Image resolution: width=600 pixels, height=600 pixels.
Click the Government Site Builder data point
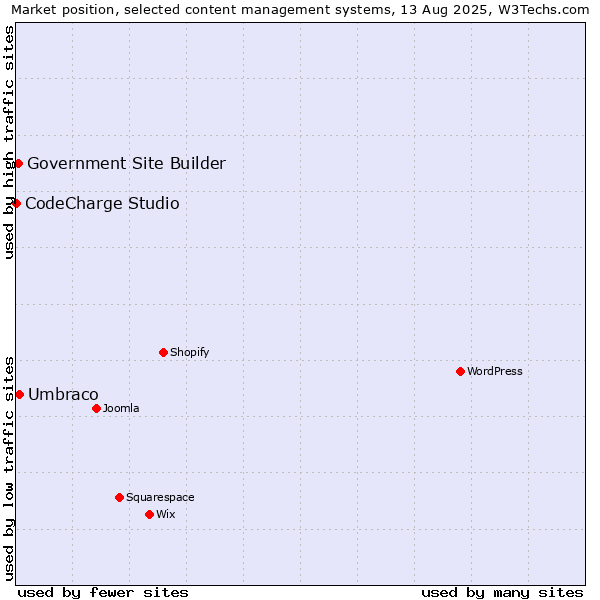(x=18, y=164)
